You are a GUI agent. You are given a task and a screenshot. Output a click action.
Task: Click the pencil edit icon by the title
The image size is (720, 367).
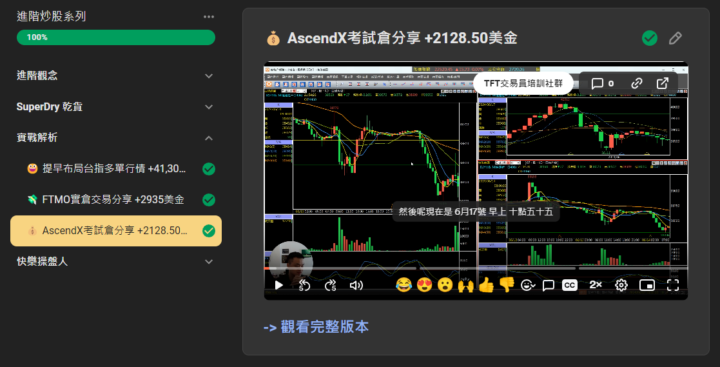(675, 39)
